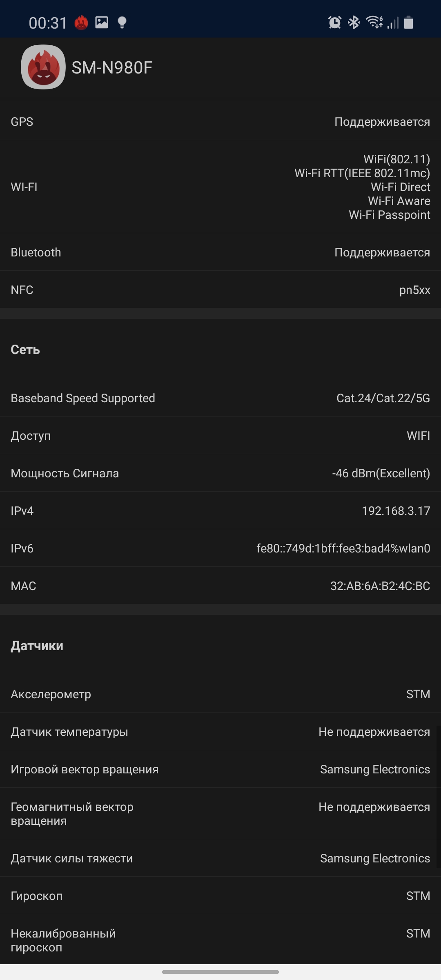441x980 pixels.
Task: Tap the Bluetooth status bar icon
Action: tap(354, 22)
